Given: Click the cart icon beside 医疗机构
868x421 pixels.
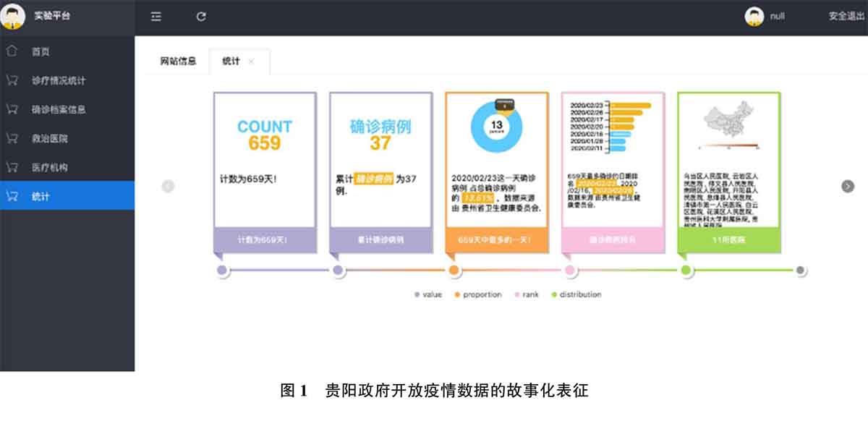Looking at the screenshot, I should point(12,167).
